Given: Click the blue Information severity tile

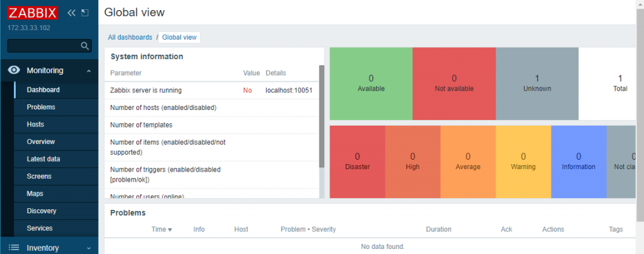Looking at the screenshot, I should point(578,161).
